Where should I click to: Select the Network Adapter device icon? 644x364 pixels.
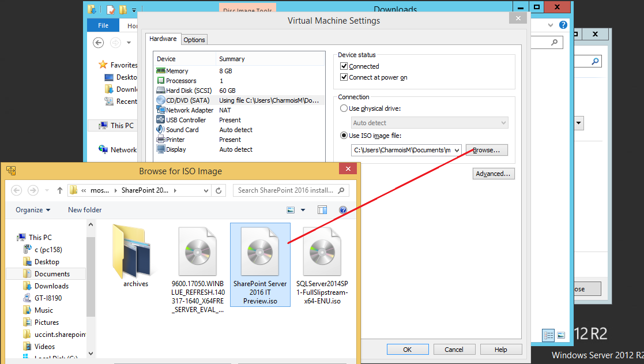[x=161, y=110]
